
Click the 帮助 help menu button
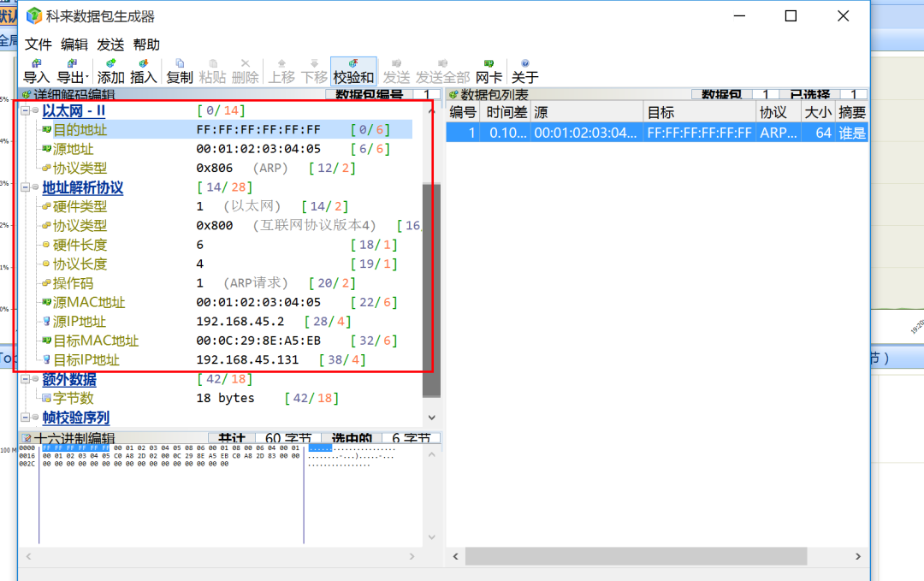click(145, 44)
